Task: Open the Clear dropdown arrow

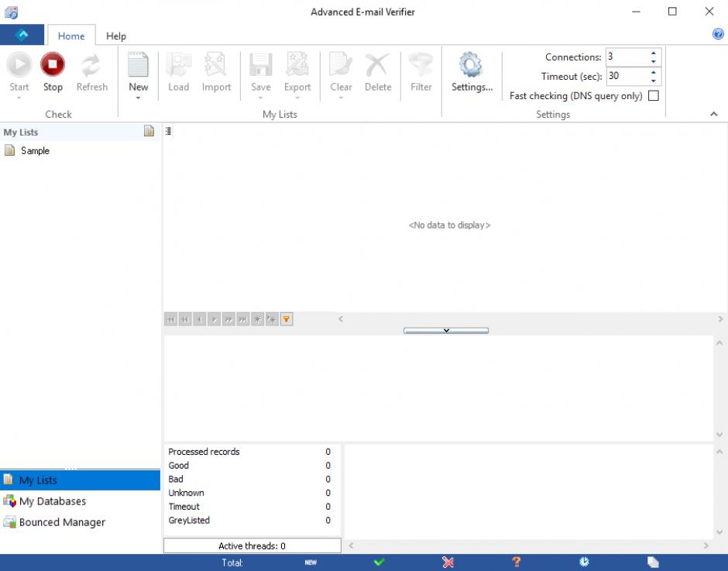Action: pos(341,98)
